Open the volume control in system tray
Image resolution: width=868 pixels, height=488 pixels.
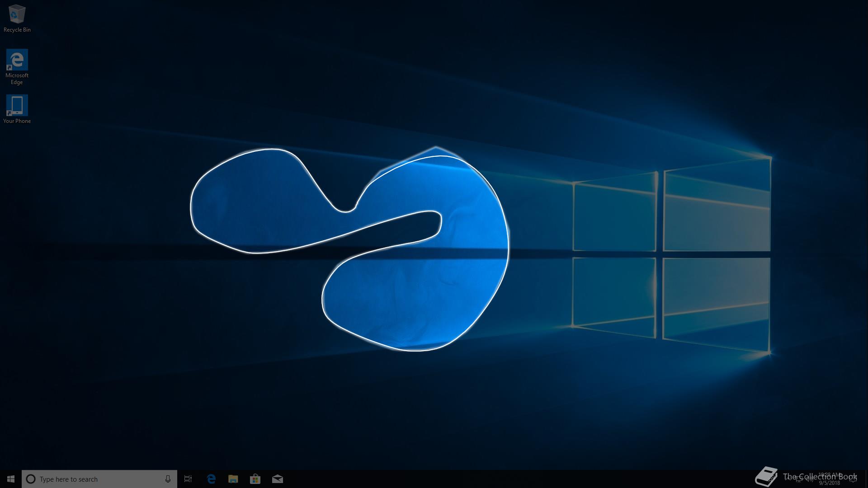pos(810,479)
